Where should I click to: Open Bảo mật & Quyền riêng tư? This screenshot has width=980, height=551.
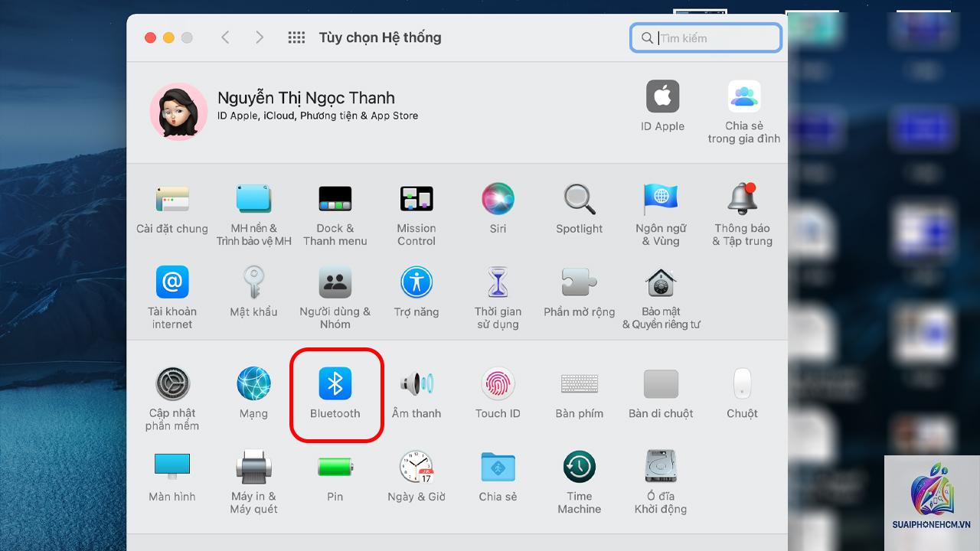pyautogui.click(x=661, y=282)
